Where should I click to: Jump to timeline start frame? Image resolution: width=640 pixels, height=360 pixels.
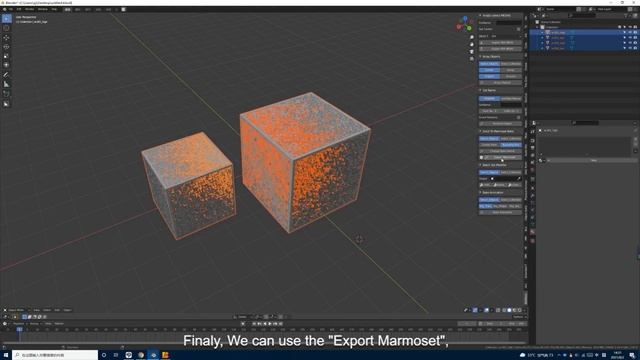pos(254,324)
